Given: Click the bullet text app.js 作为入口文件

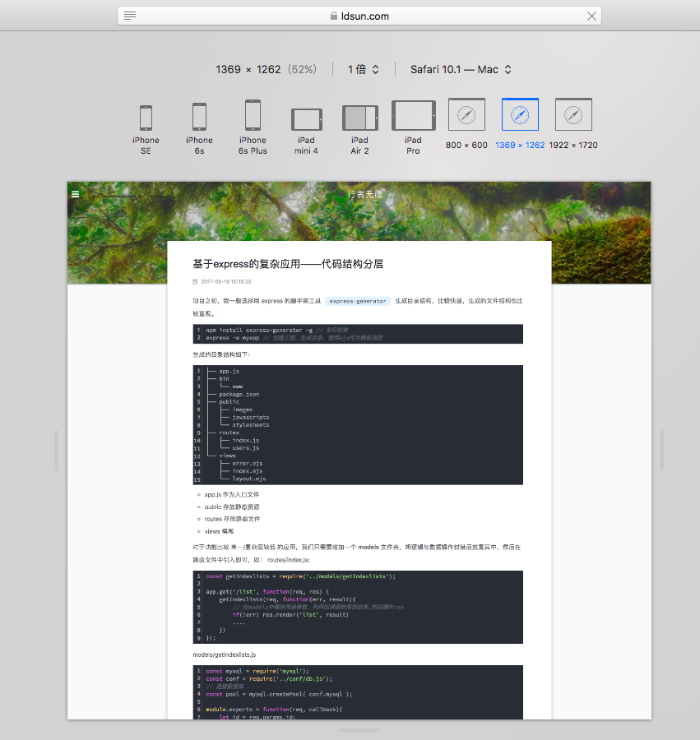Looking at the screenshot, I should coord(231,495).
